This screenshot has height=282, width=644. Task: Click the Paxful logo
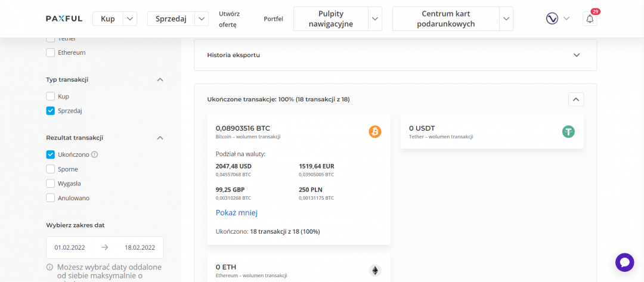point(64,18)
